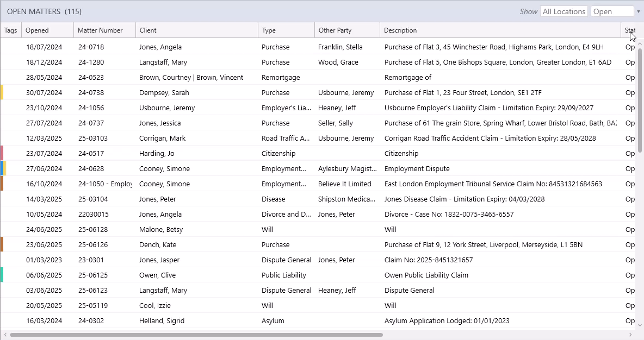
Task: Select client Harding, Jo
Action: coord(157,153)
